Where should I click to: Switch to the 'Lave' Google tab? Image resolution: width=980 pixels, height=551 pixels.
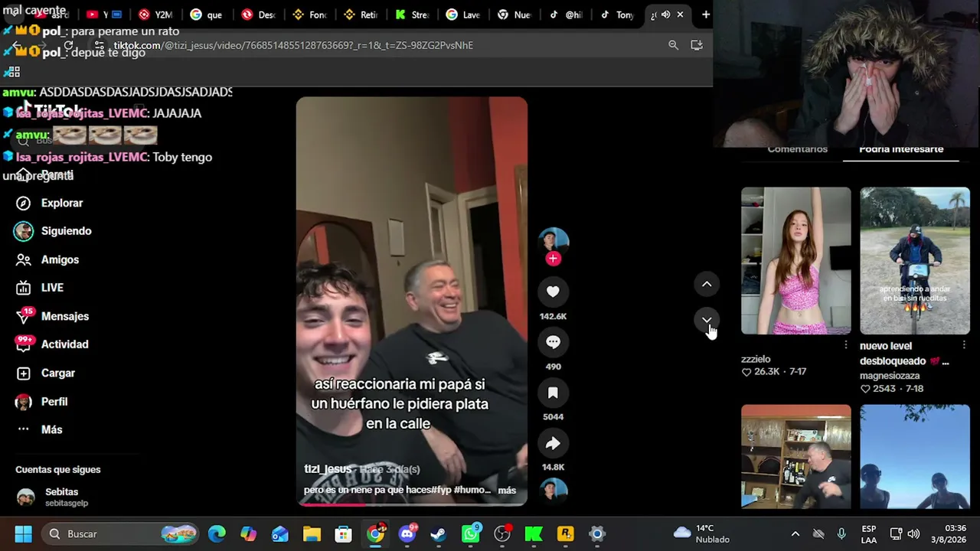point(463,15)
